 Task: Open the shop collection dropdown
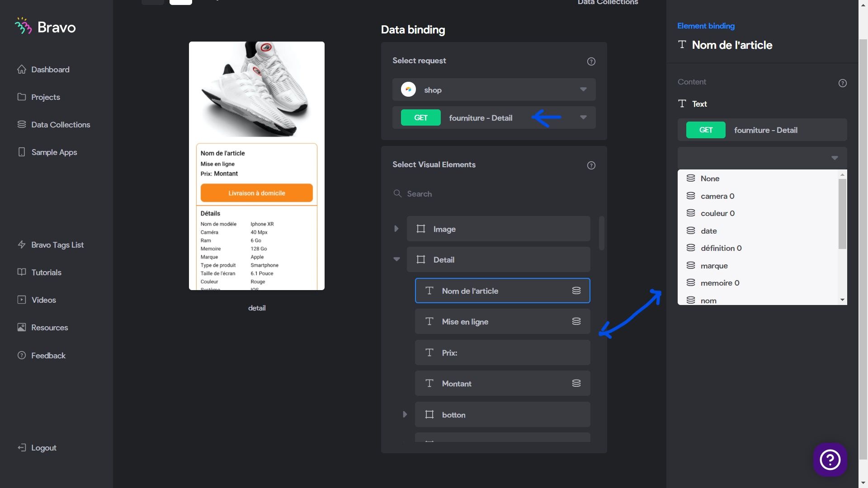point(494,89)
